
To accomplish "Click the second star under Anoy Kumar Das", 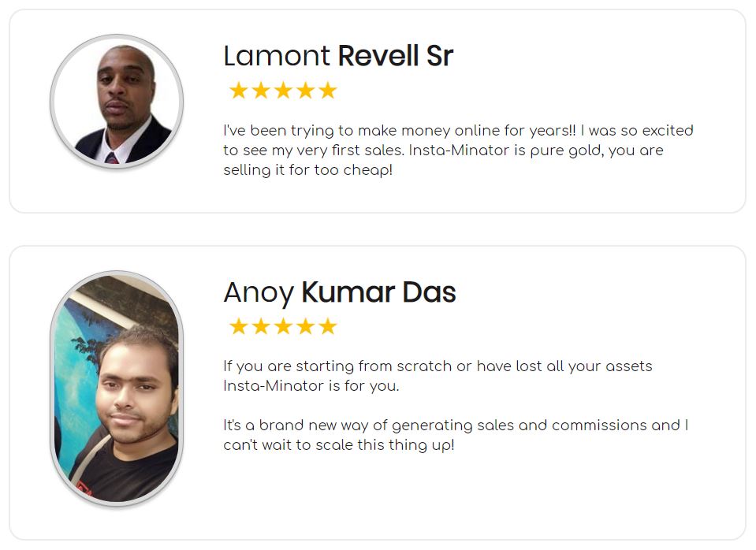I will click(261, 326).
